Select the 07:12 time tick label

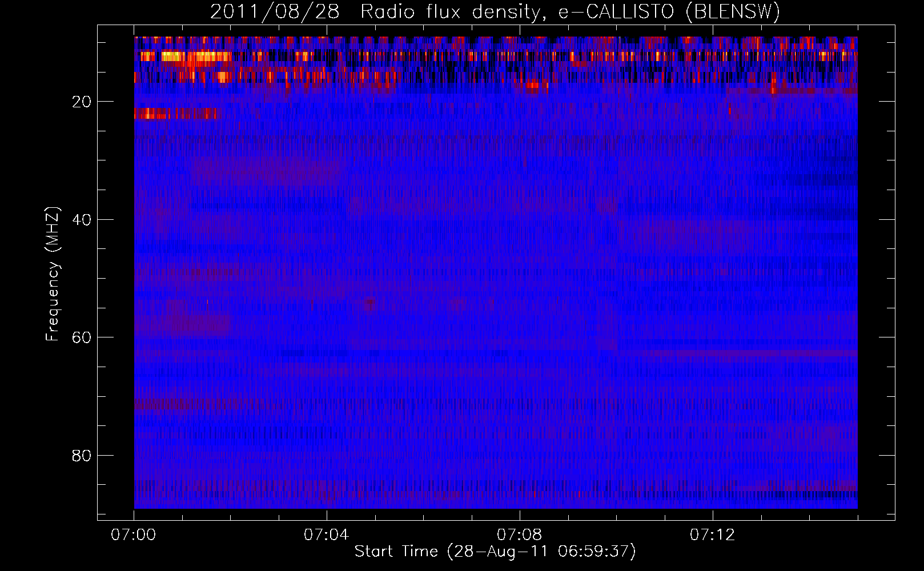pyautogui.click(x=713, y=535)
